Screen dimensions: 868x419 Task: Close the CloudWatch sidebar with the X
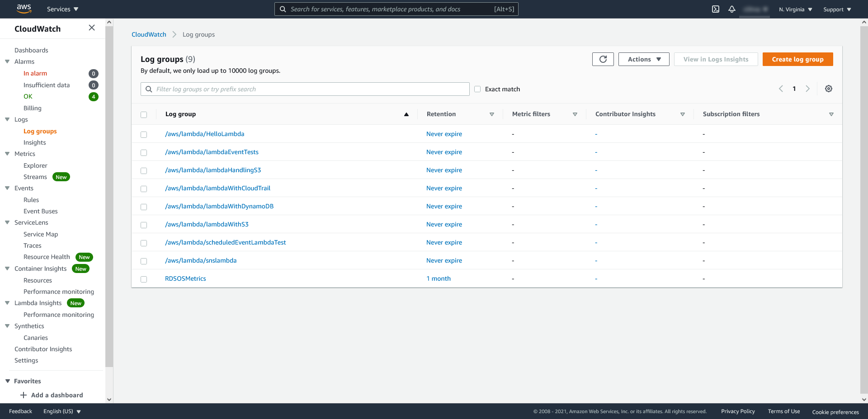[92, 28]
